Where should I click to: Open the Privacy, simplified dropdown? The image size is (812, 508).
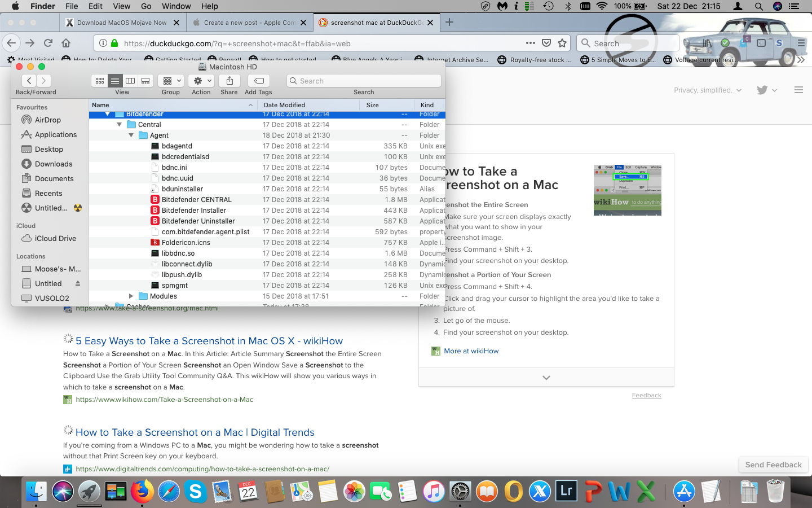click(708, 90)
